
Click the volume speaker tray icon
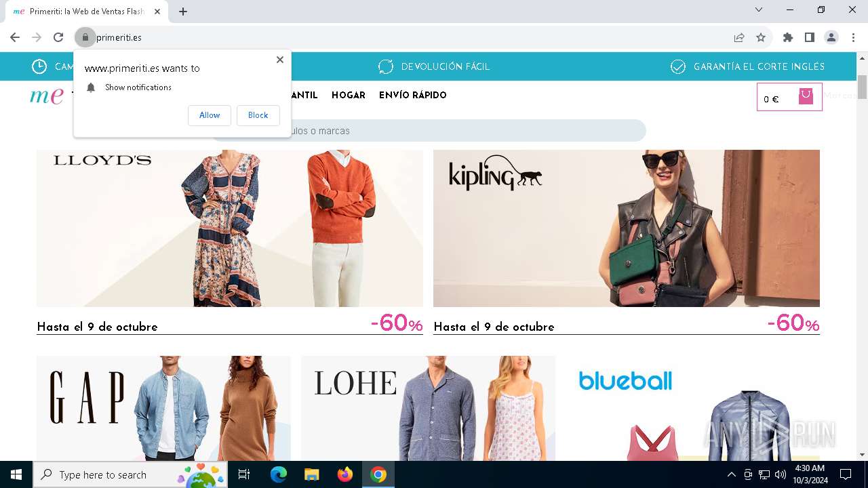[781, 474]
